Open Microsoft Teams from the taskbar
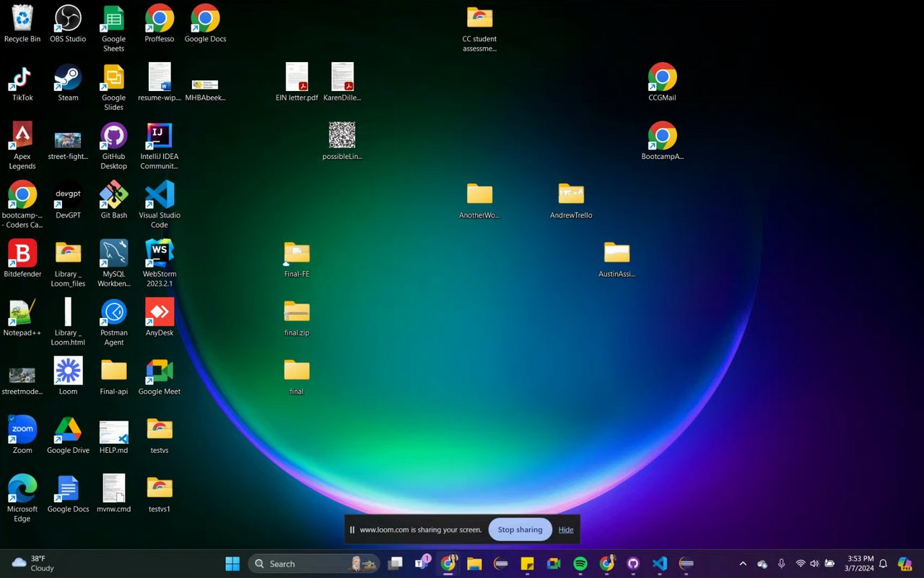 (422, 564)
